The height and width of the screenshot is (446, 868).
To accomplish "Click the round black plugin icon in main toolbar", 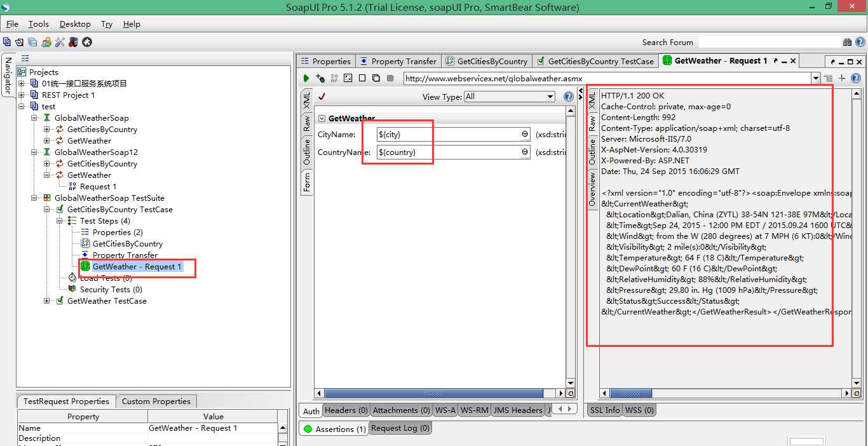I will 87,42.
